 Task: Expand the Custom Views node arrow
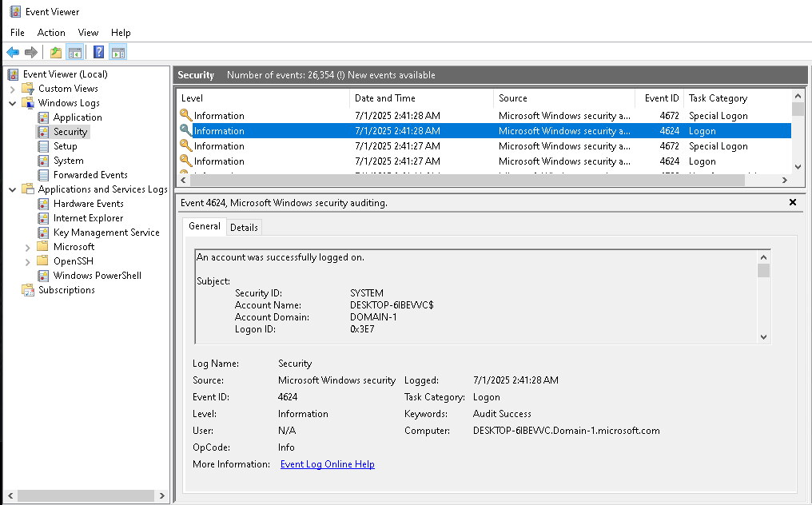pyautogui.click(x=13, y=89)
